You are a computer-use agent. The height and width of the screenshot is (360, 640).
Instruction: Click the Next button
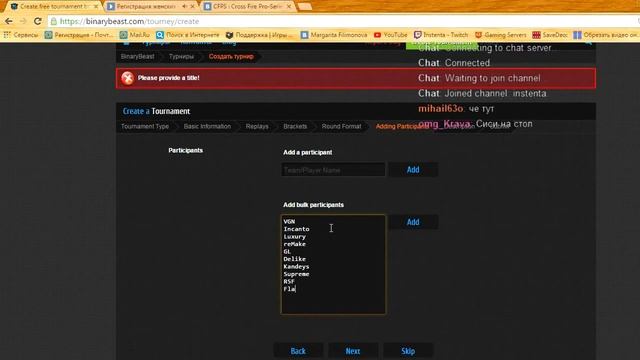pyautogui.click(x=353, y=351)
